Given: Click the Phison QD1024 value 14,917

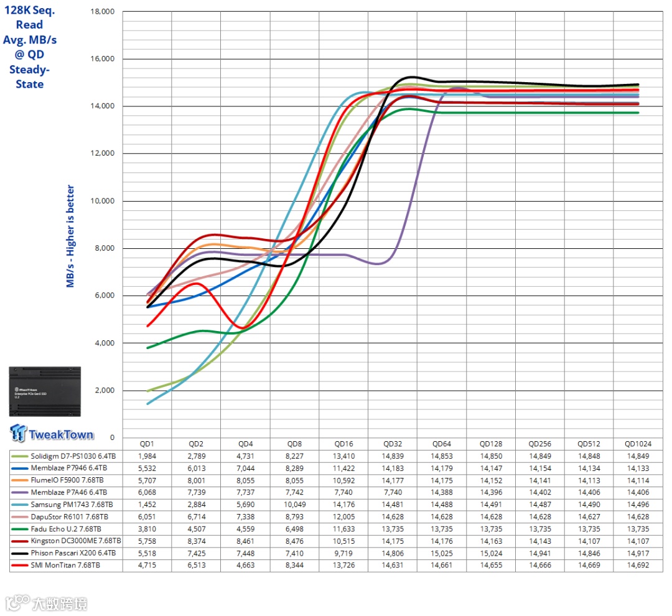Looking at the screenshot, I should (x=638, y=553).
